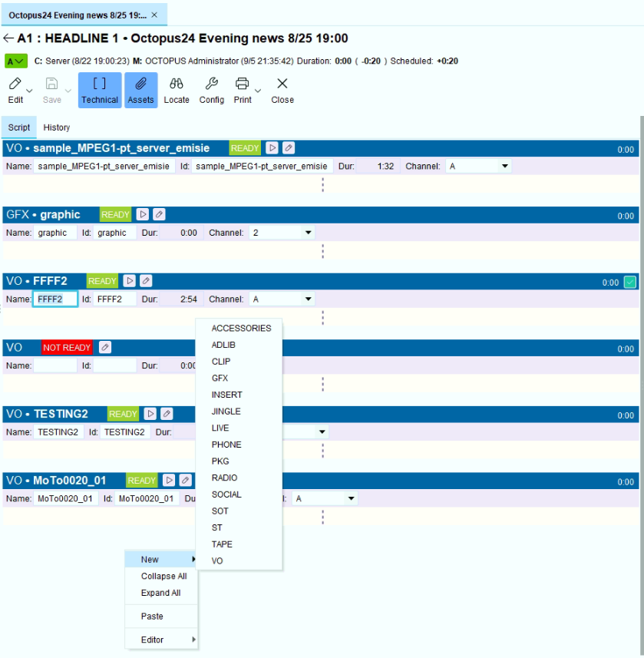Screen dimensions: 644x658
Task: Choose JINGLE from the New submenu
Action: (x=226, y=412)
